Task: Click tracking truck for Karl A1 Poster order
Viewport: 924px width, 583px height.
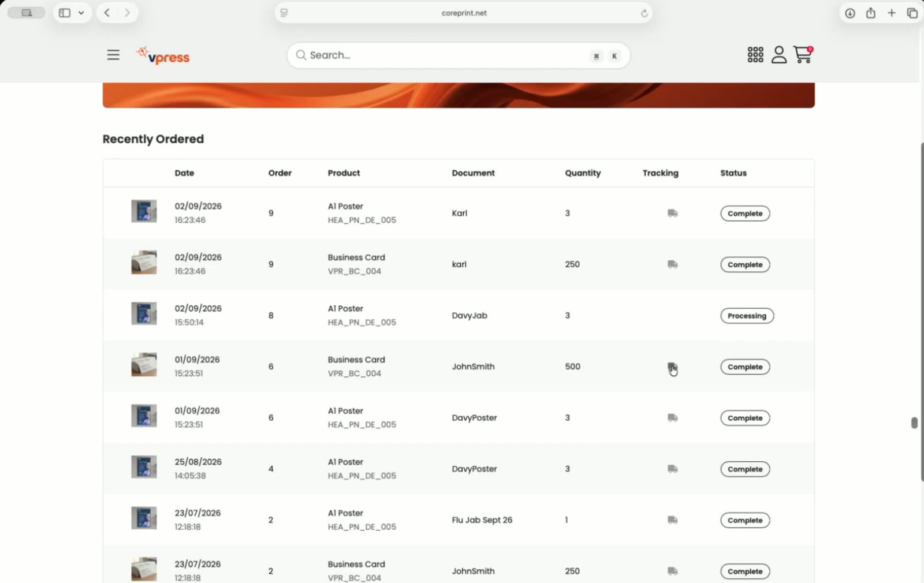Action: pos(672,214)
